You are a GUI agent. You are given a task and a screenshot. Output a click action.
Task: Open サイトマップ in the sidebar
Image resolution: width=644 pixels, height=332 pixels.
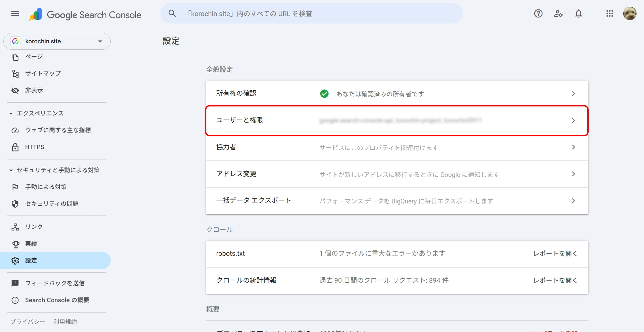pyautogui.click(x=43, y=73)
